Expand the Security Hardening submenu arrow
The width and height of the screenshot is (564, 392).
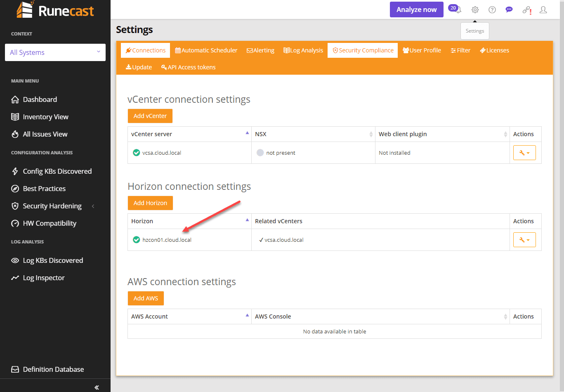click(x=93, y=206)
